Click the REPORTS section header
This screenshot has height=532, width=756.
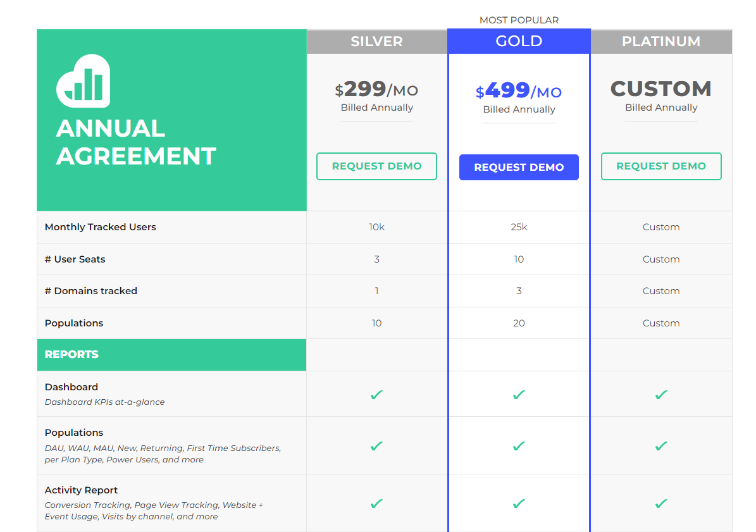(x=171, y=355)
